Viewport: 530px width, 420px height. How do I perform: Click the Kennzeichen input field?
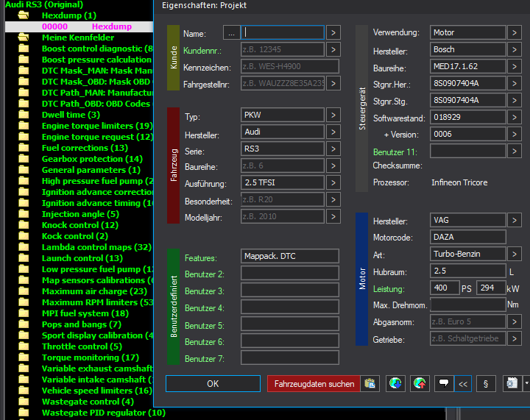[x=290, y=66]
